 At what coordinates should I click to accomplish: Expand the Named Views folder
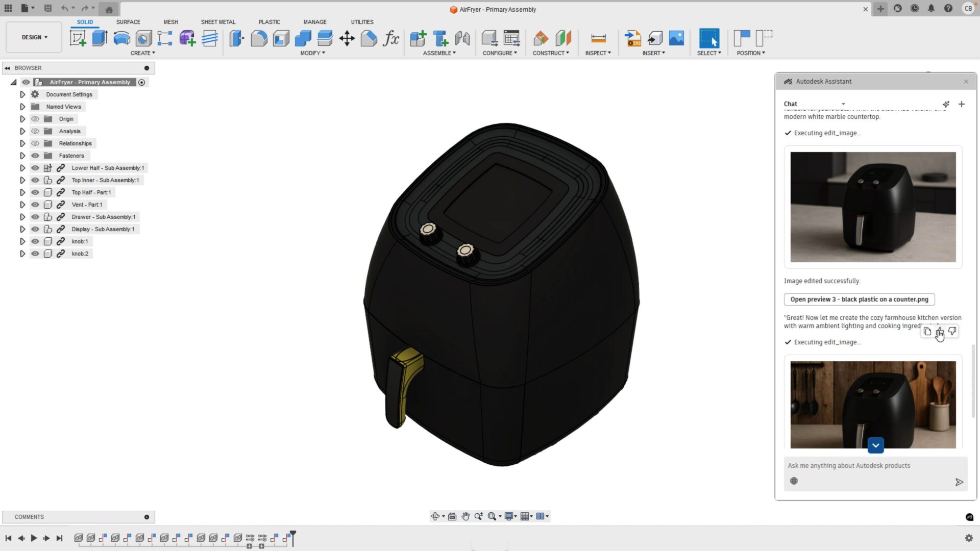tap(22, 107)
